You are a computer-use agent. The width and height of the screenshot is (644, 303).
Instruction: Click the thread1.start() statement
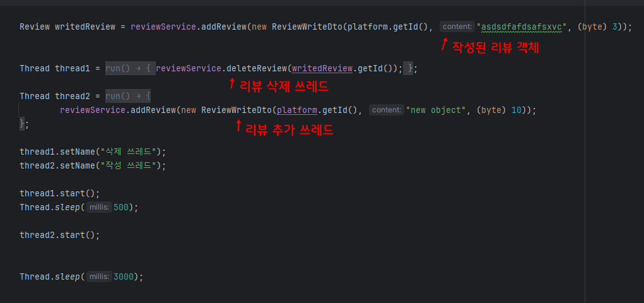pos(59,194)
